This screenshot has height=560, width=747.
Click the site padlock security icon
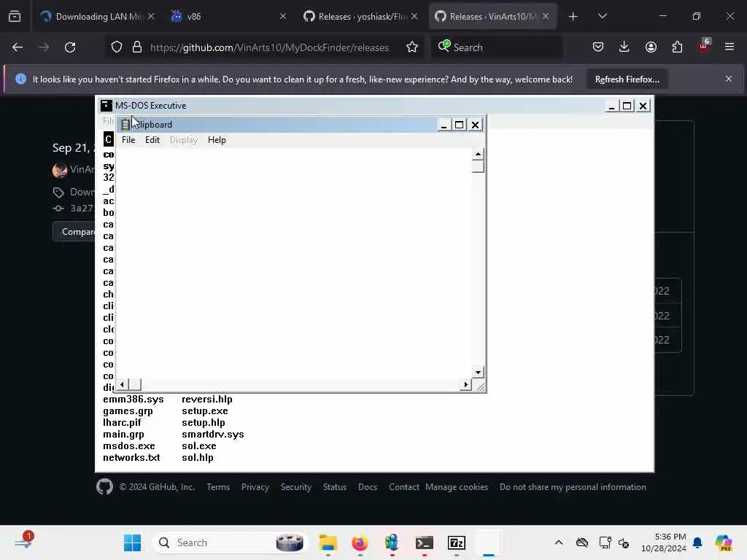tap(137, 47)
